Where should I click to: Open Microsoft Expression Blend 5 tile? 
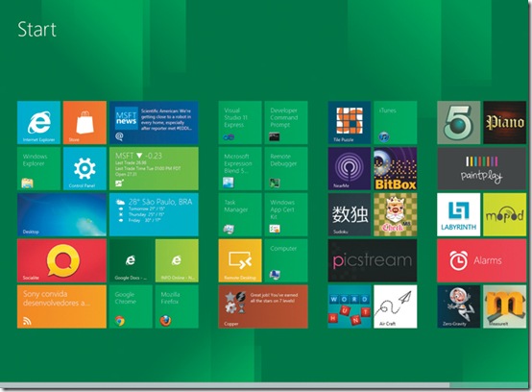(x=240, y=169)
